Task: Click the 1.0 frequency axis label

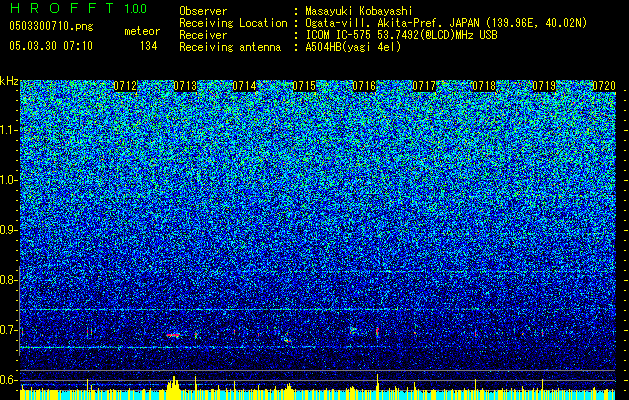Action: click(8, 181)
